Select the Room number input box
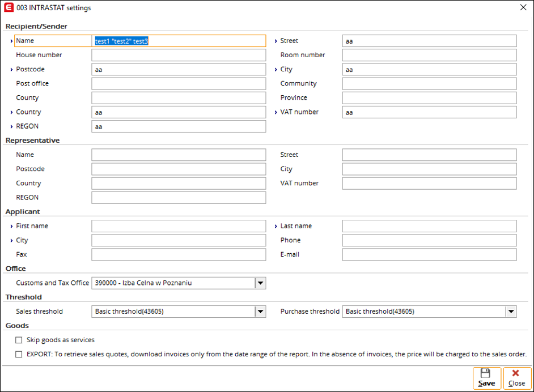Screen dimensions: 534x392 click(430, 55)
